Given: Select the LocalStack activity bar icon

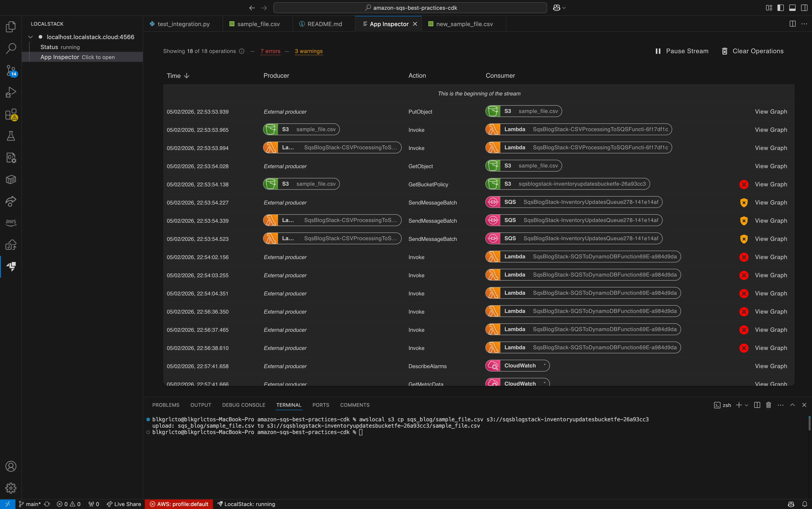Looking at the screenshot, I should (11, 267).
